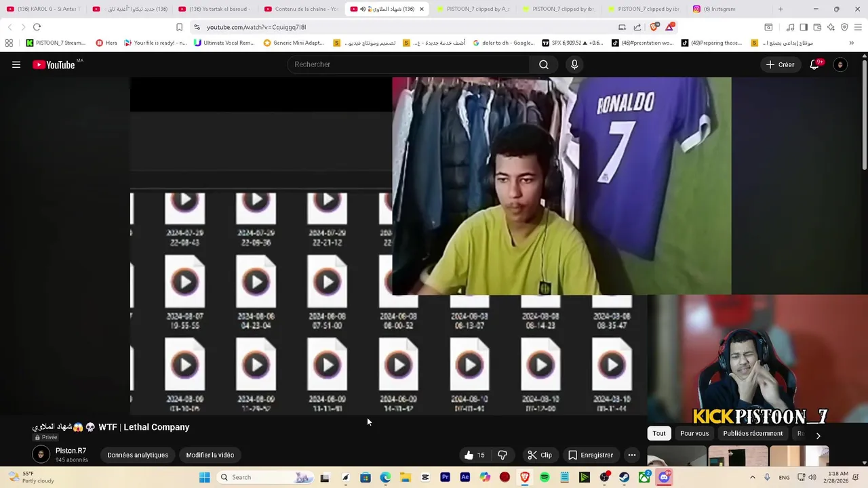Open Brave's main hamburger menu

(x=858, y=27)
